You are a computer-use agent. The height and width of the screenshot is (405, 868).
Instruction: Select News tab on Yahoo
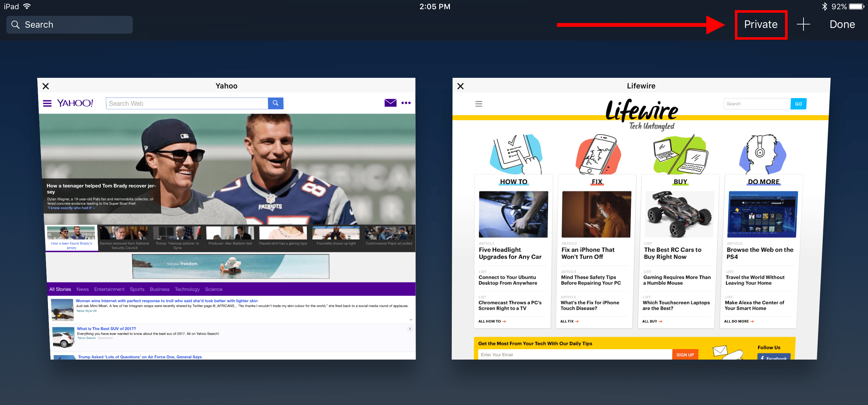[83, 289]
